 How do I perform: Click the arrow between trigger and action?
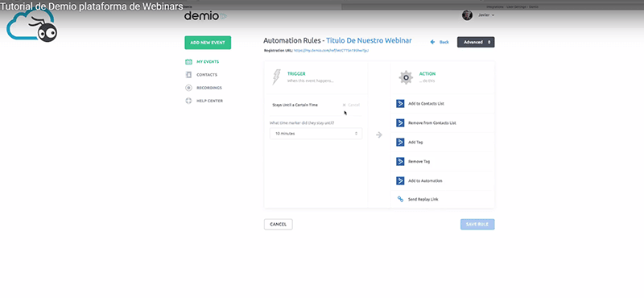point(379,135)
